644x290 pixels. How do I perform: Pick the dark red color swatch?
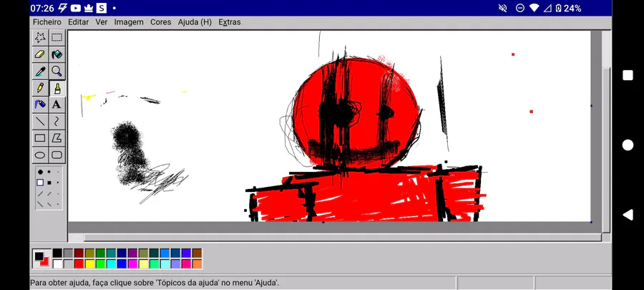click(x=79, y=253)
